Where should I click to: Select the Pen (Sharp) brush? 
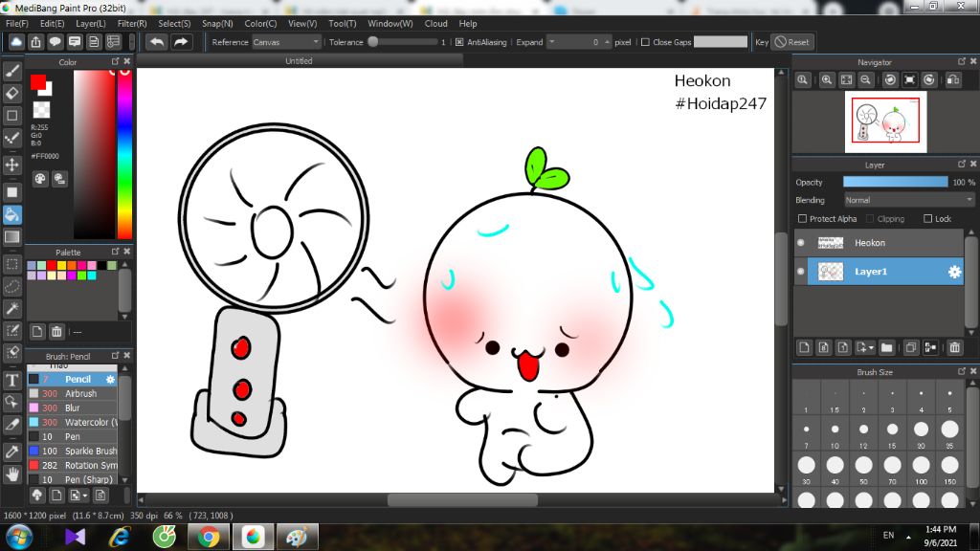tap(73, 479)
